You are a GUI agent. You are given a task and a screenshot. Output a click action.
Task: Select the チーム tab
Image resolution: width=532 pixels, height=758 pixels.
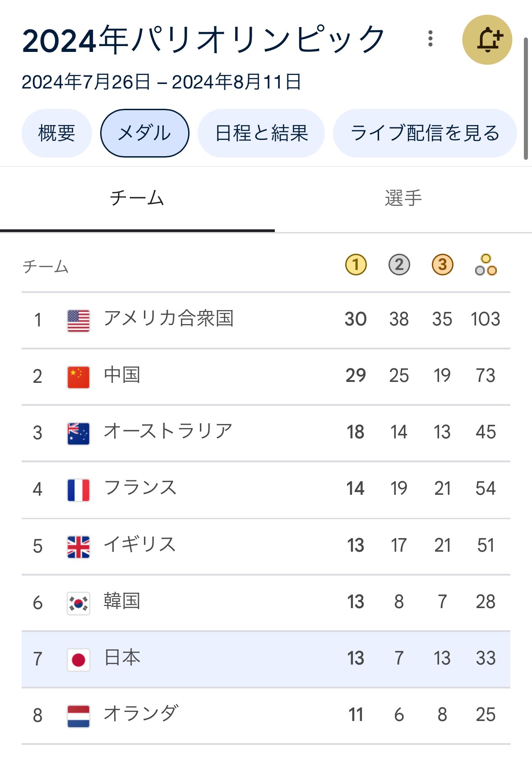coord(137,199)
